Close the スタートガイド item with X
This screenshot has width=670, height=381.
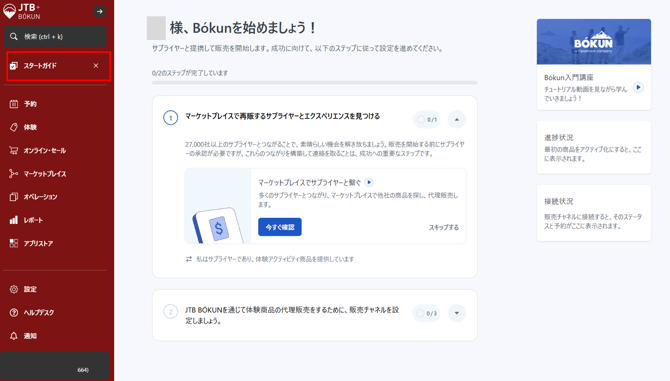tap(96, 66)
